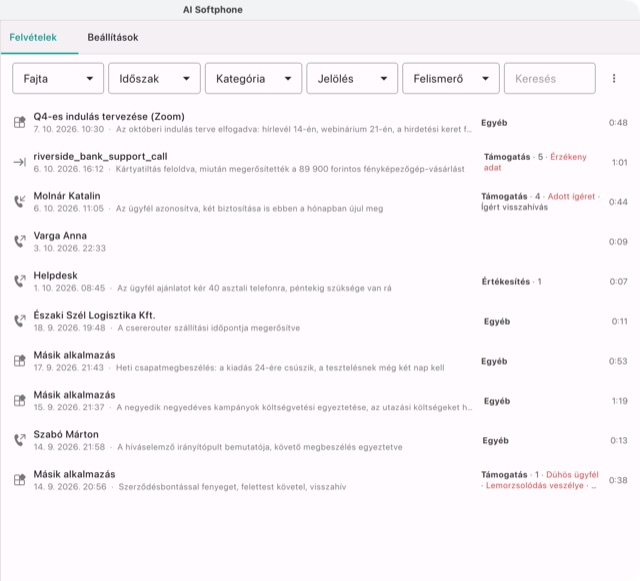Image resolution: width=640 pixels, height=581 pixels.
Task: Select the Szabó Márton call
Action: pyautogui.click(x=320, y=440)
